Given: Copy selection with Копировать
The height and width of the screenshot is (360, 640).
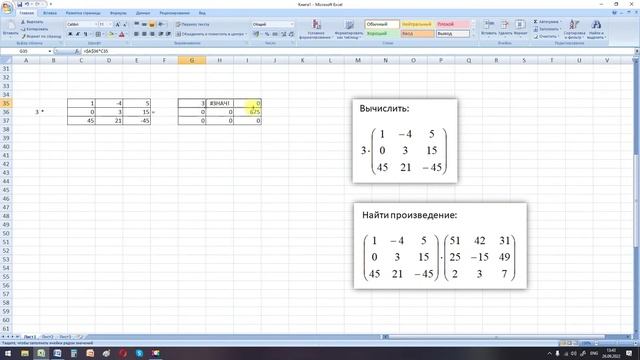Looking at the screenshot, I should [x=35, y=29].
